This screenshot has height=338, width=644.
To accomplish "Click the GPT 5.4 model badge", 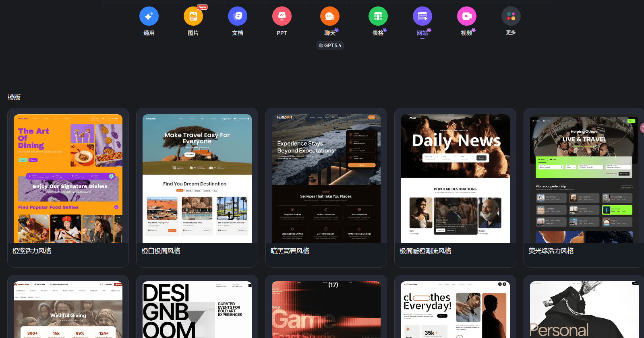I will click(330, 45).
